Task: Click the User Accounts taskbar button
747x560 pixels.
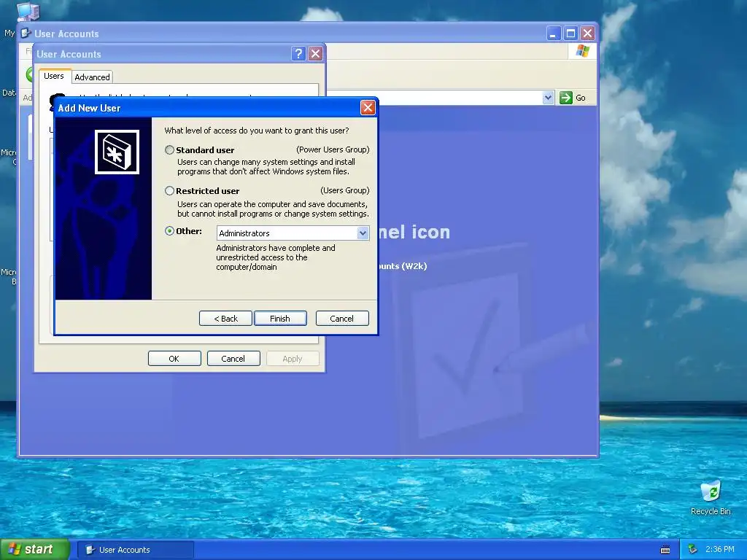Action: click(x=136, y=550)
